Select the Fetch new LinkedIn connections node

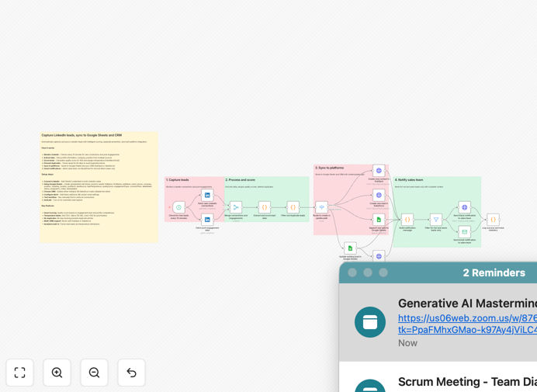tap(207, 196)
